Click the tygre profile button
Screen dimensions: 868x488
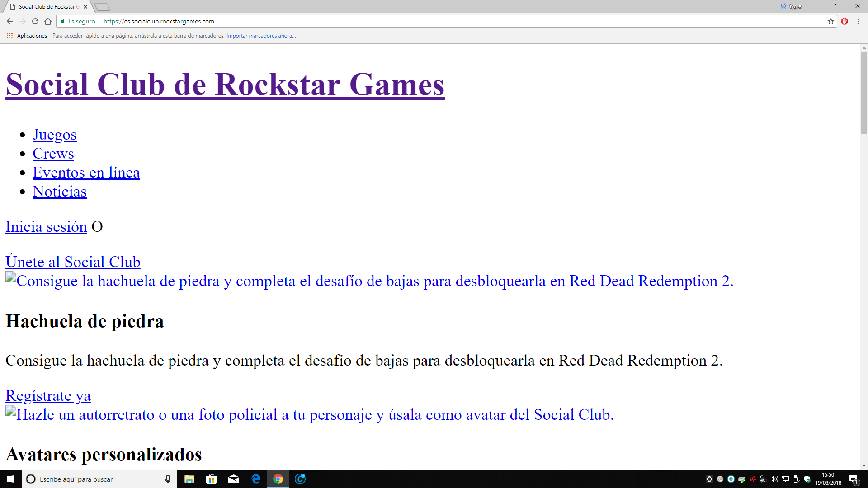tap(791, 6)
